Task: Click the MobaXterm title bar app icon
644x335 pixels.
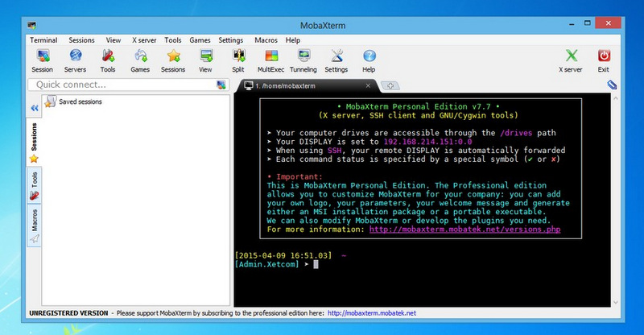Action: 31,25
